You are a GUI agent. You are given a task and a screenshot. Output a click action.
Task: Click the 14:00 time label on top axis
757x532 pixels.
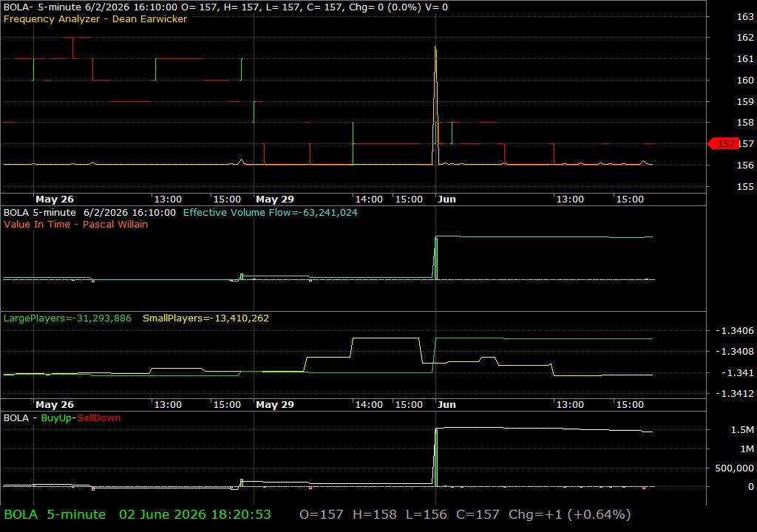(369, 199)
